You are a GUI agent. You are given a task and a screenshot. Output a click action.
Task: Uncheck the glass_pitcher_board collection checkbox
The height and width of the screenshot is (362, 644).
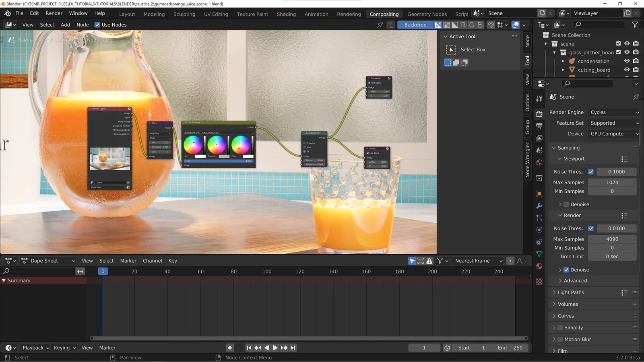[x=618, y=52]
